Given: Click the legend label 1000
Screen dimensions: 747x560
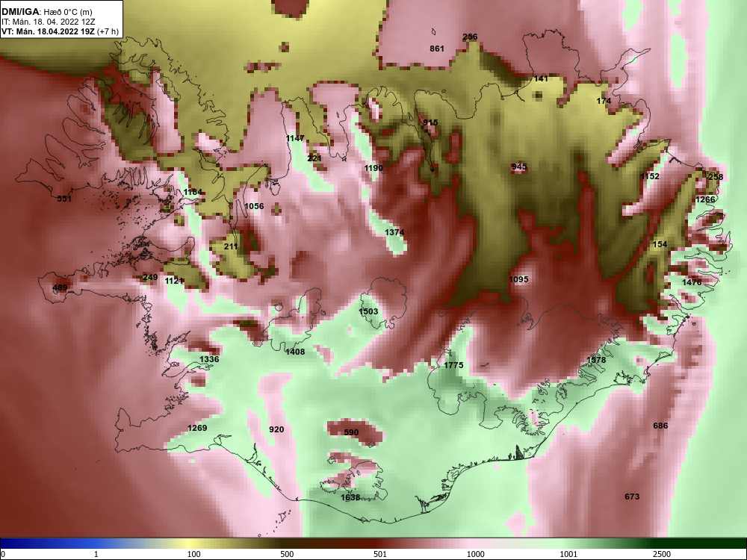Looking at the screenshot, I should [x=475, y=554].
